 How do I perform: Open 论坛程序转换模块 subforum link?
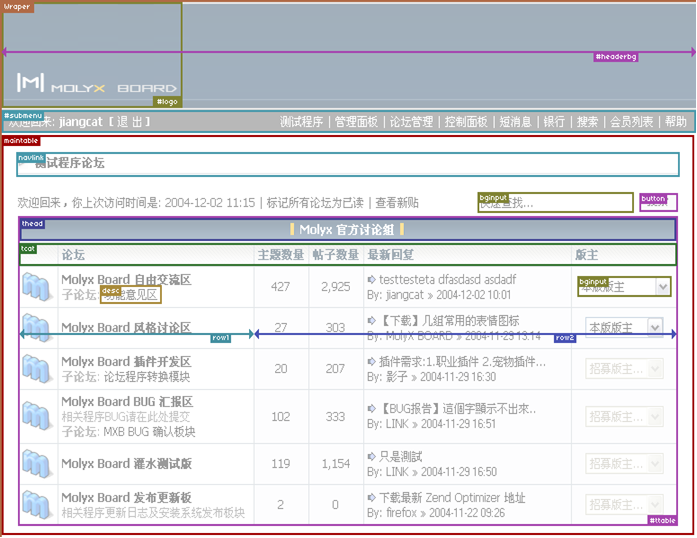[146, 377]
